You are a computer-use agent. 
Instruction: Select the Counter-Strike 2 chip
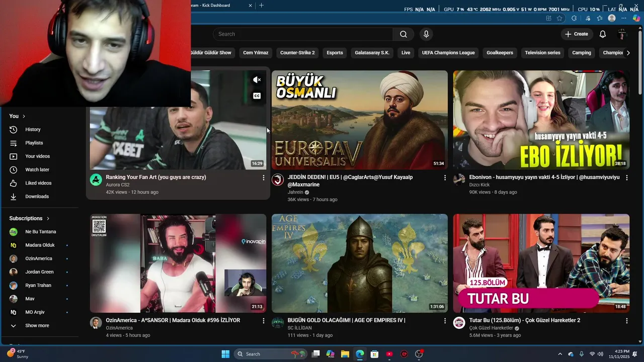297,53
